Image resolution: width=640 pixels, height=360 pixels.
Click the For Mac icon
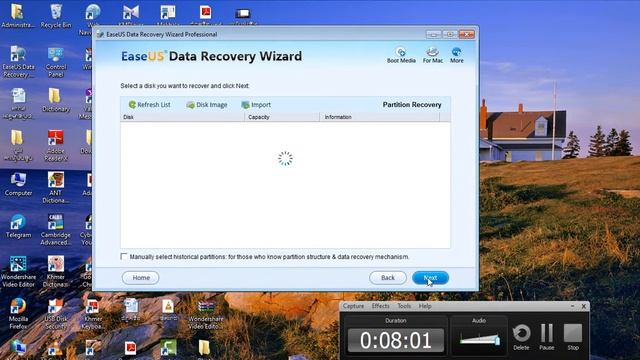(x=433, y=55)
